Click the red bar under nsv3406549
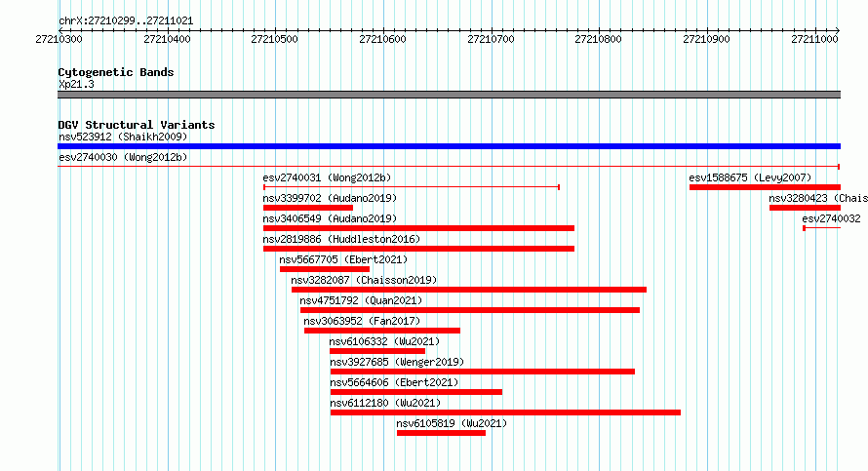The height and width of the screenshot is (471, 868). pos(418,228)
